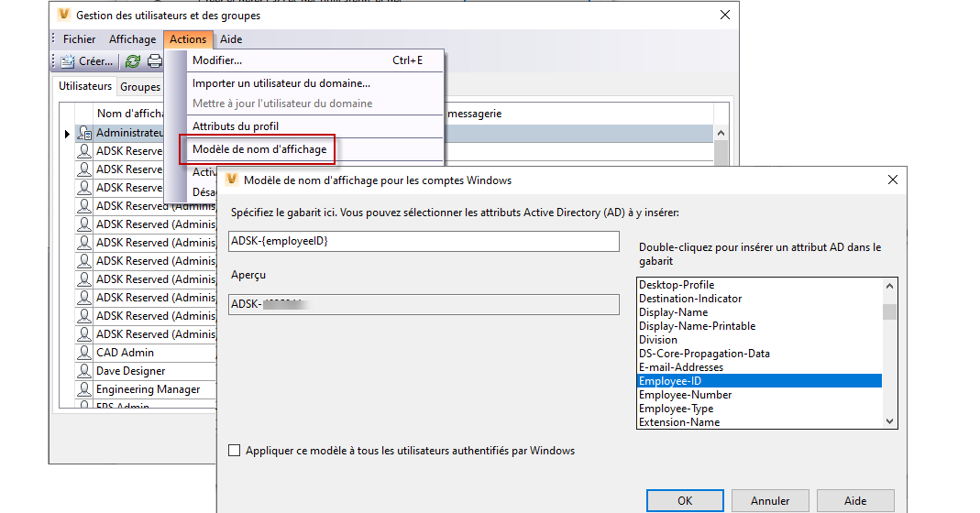Close the Modèle de nom d'affichage dialog
Image resolution: width=980 pixels, height=513 pixels.
893,180
